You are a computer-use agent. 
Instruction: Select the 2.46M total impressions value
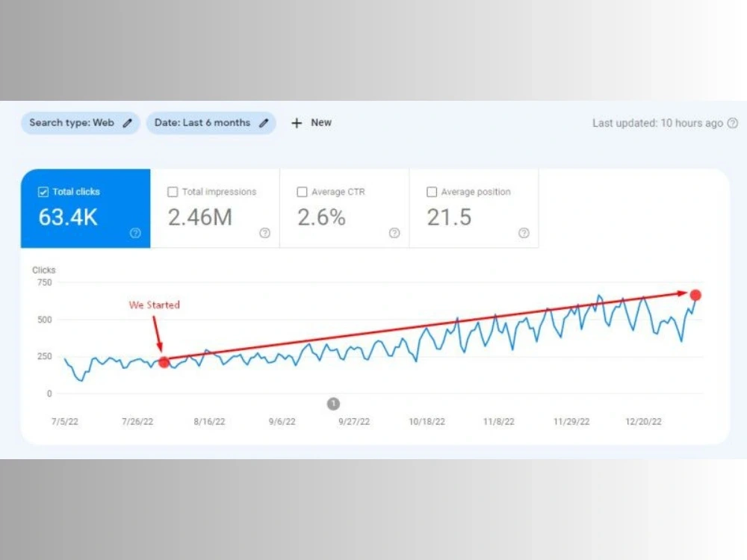(200, 217)
